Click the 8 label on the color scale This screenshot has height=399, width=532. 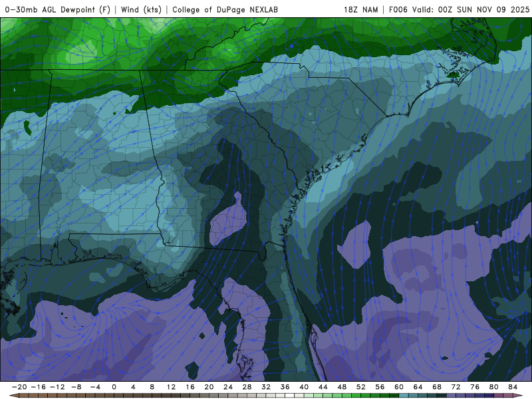tap(152, 387)
